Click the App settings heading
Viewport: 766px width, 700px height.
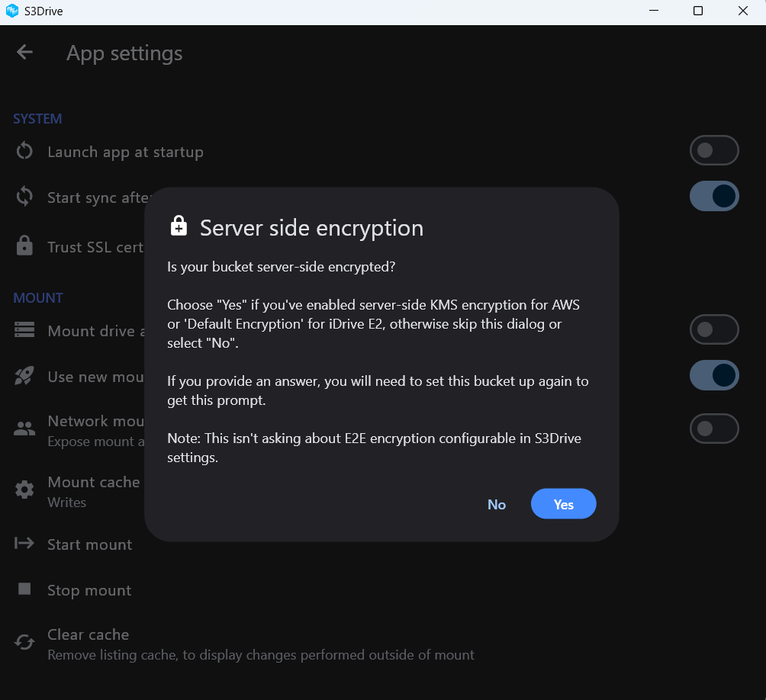tap(124, 53)
